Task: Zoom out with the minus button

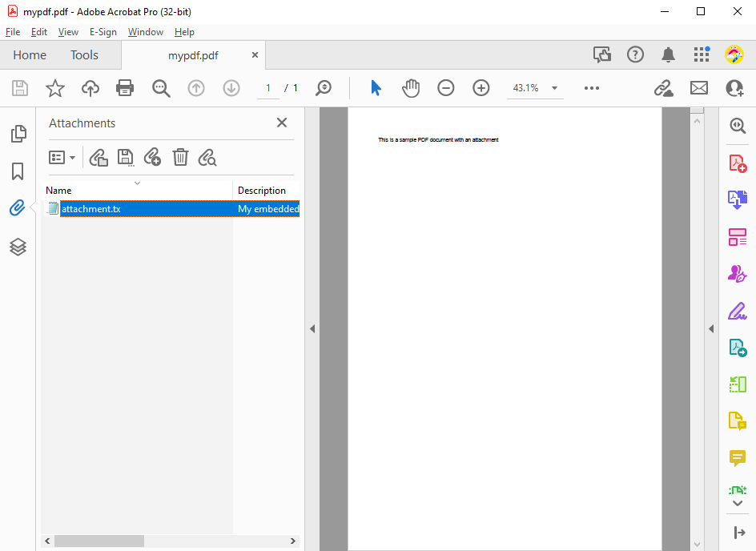Action: [446, 88]
